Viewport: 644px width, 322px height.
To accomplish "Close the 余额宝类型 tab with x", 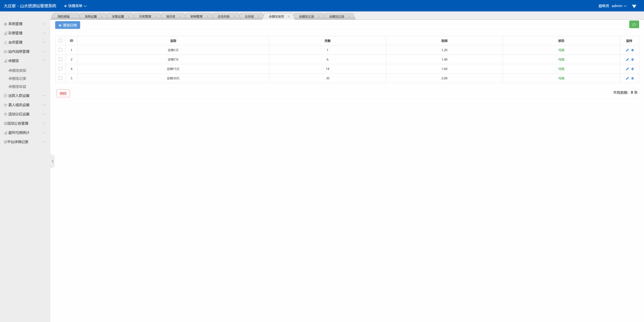I will [x=288, y=16].
